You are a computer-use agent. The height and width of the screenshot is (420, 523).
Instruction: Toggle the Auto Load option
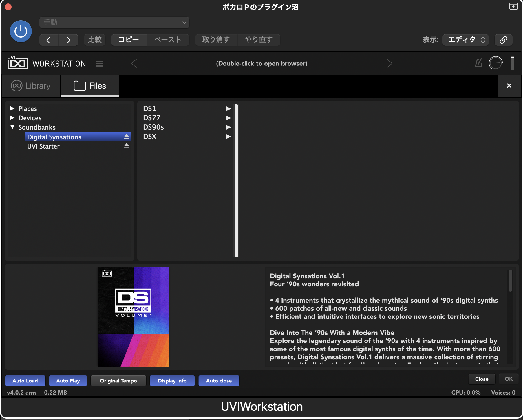click(25, 381)
